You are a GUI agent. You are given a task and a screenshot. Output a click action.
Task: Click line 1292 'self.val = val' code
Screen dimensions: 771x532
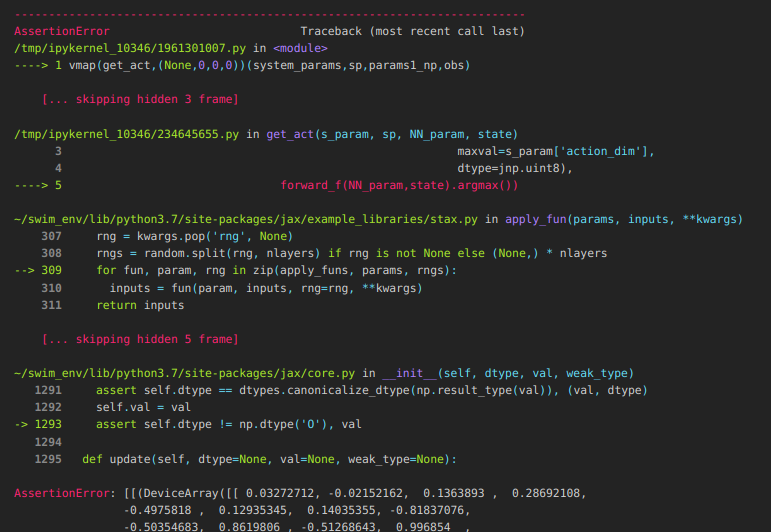coord(144,407)
